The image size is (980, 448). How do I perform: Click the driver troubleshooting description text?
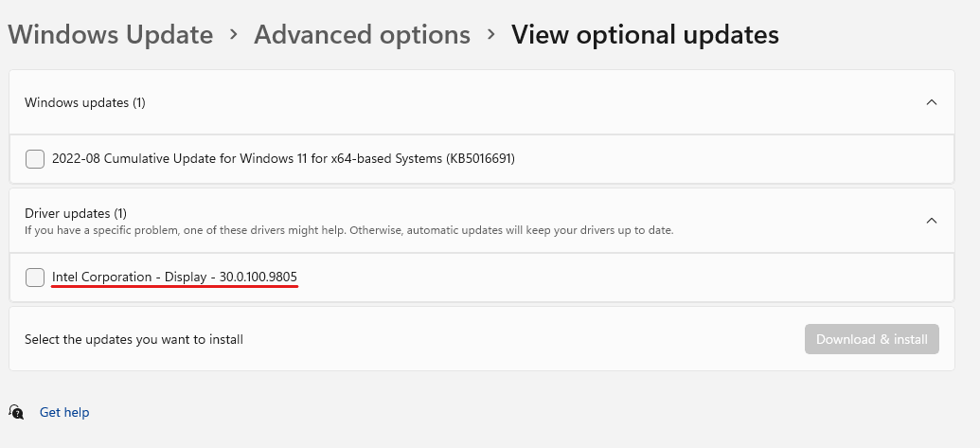348,230
